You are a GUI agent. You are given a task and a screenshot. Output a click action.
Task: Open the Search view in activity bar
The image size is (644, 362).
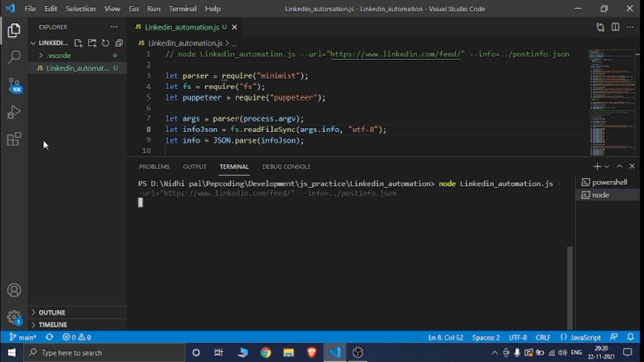[14, 57]
